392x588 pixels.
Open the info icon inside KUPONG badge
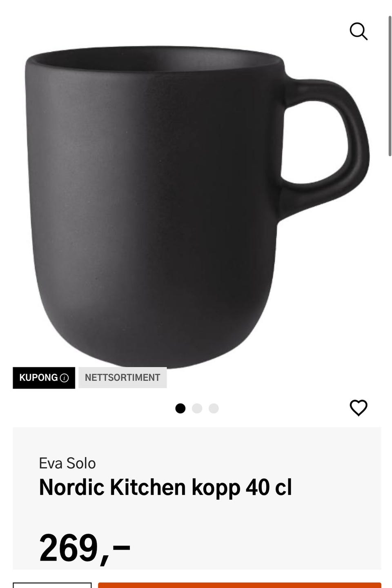64,378
